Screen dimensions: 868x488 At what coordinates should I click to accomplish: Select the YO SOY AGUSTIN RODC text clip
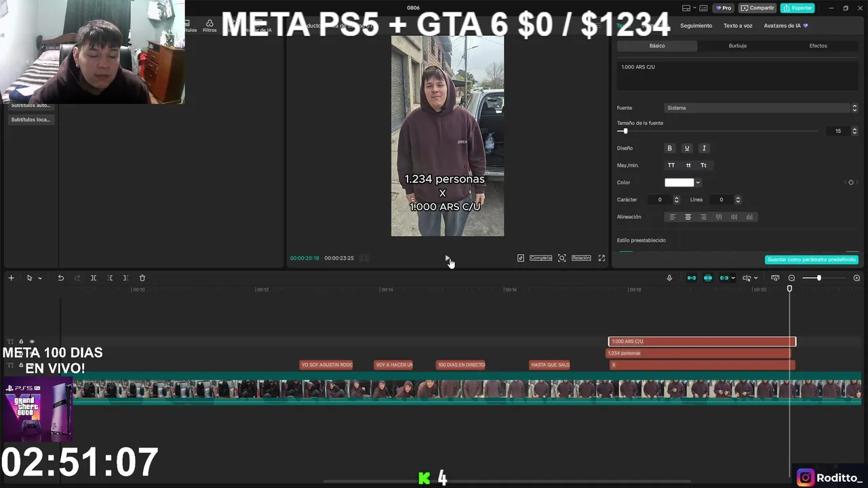point(326,365)
